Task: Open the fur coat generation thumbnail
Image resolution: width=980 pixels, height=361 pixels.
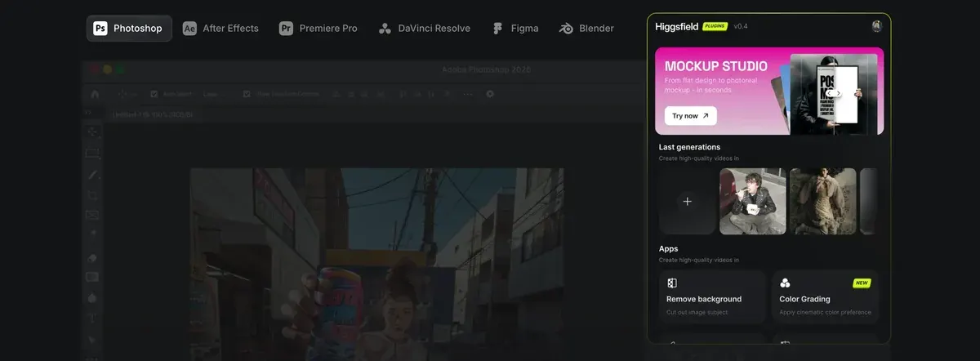Action: click(823, 201)
